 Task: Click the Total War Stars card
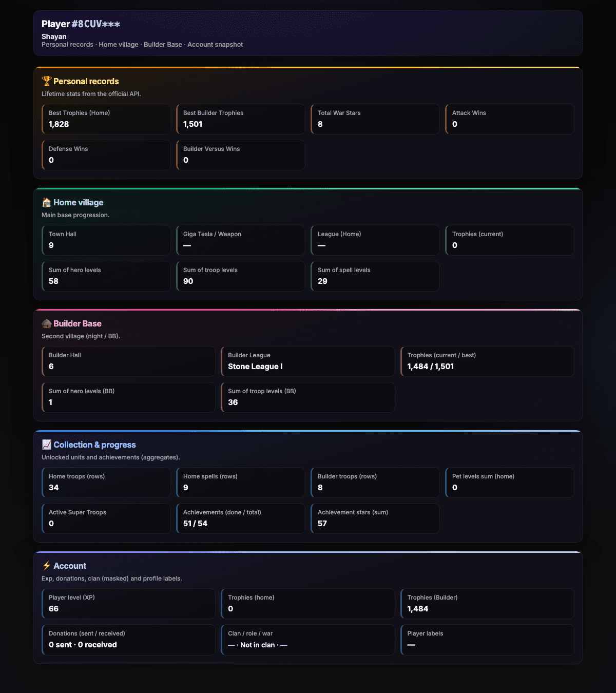(375, 119)
